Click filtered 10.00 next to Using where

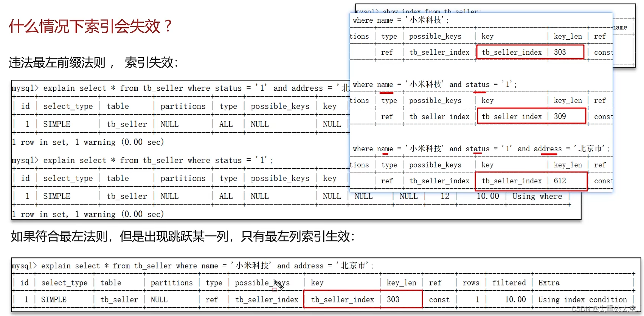click(x=488, y=196)
